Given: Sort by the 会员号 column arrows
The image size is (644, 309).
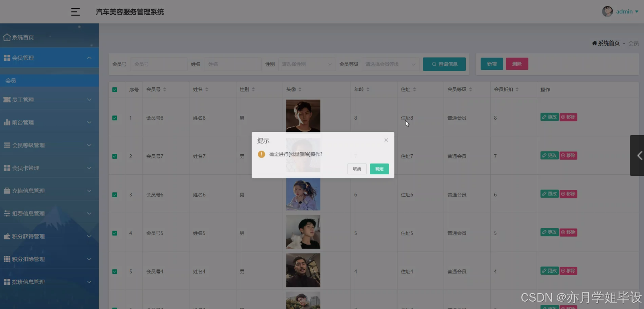Looking at the screenshot, I should tap(164, 89).
